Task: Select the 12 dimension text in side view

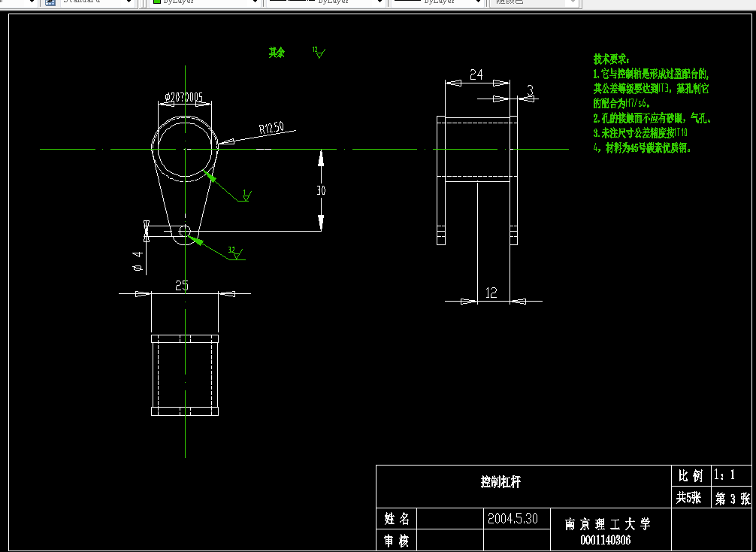Action: tap(491, 293)
